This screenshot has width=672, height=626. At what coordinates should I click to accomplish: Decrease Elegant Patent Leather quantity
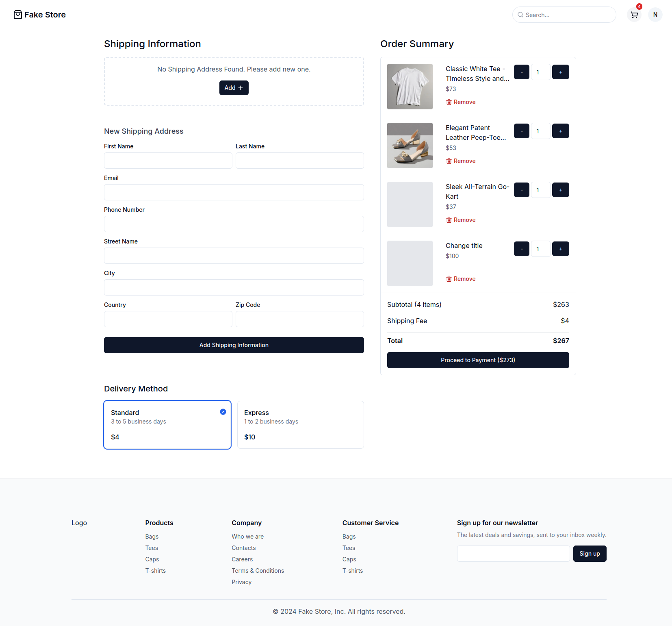(x=521, y=131)
